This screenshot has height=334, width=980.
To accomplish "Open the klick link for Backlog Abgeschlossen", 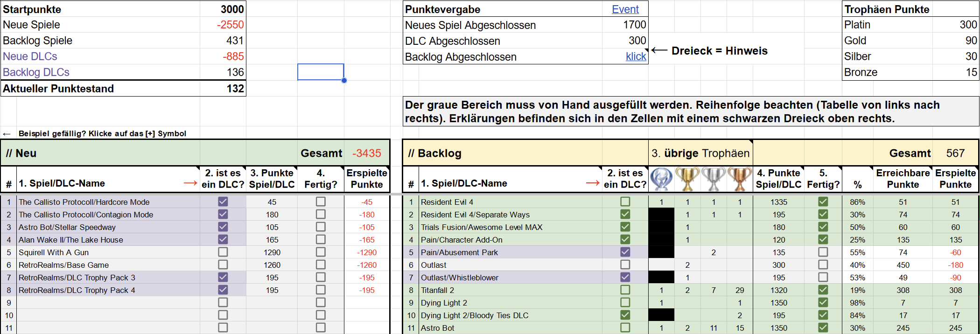I will 636,56.
